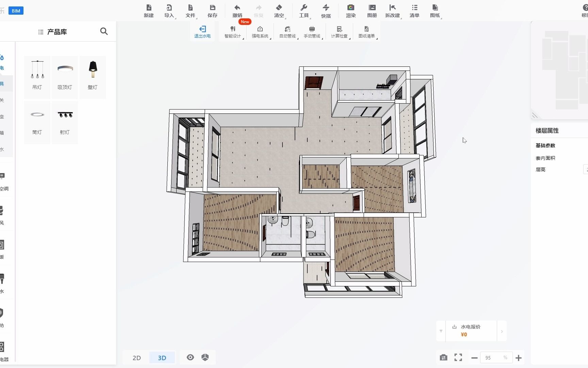
Task: Open the 清空 clear dropdown
Action: [279, 11]
